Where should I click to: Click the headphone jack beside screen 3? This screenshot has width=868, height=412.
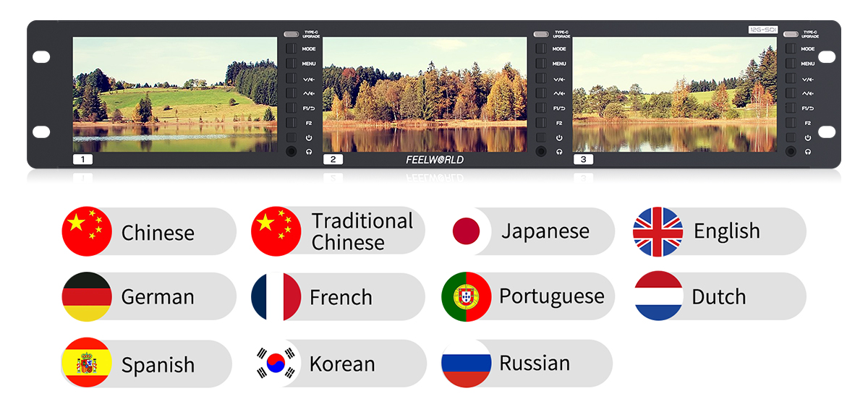[791, 152]
